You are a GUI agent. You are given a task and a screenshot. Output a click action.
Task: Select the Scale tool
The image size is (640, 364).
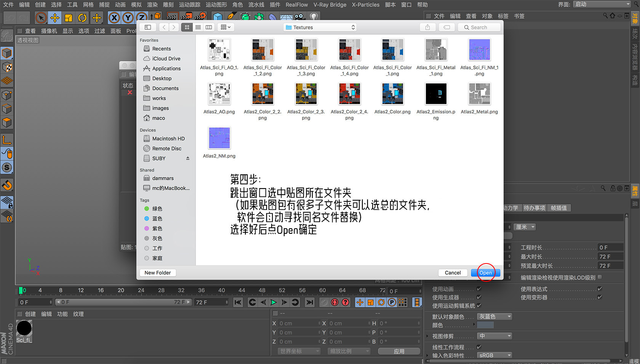69,18
